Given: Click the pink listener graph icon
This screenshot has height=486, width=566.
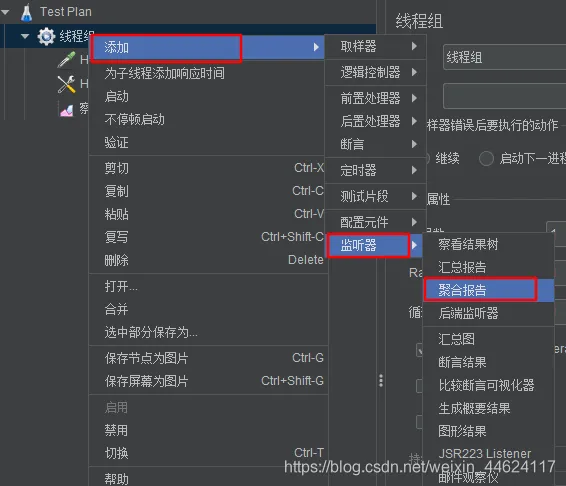Looking at the screenshot, I should (x=66, y=110).
